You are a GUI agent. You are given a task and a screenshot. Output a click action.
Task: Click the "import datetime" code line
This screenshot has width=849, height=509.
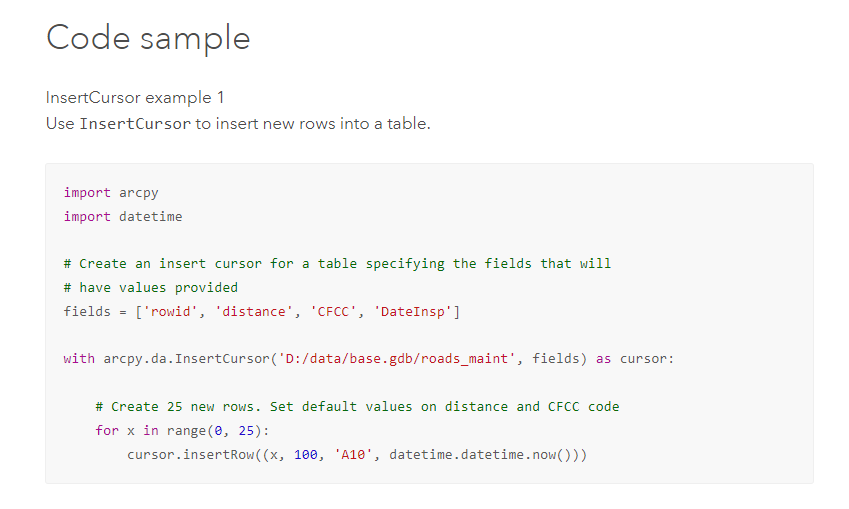click(x=123, y=216)
